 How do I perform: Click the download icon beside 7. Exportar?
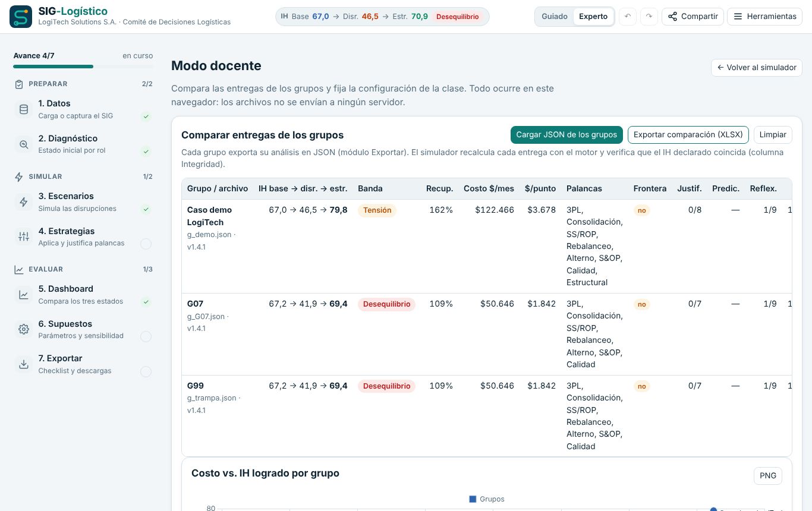pyautogui.click(x=24, y=364)
